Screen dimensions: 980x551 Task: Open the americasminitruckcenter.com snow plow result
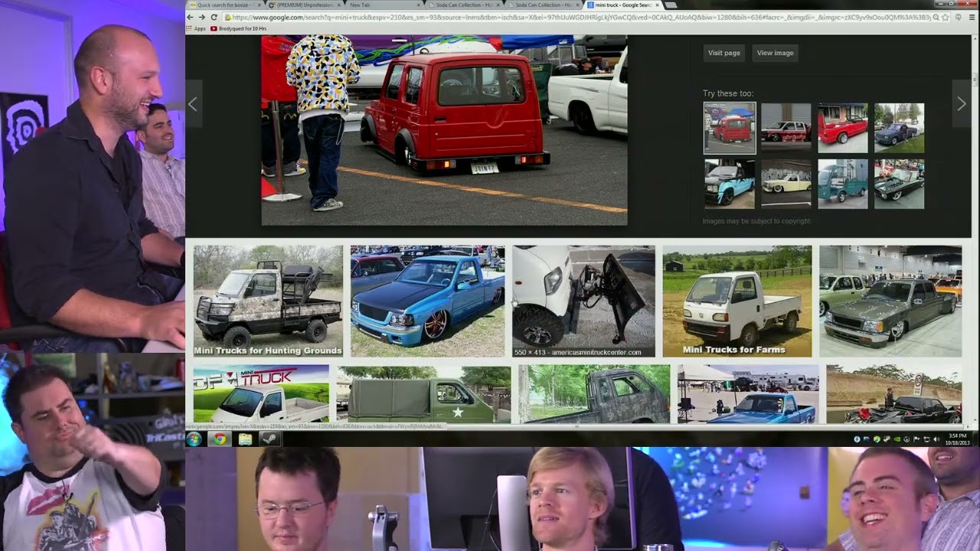[583, 301]
